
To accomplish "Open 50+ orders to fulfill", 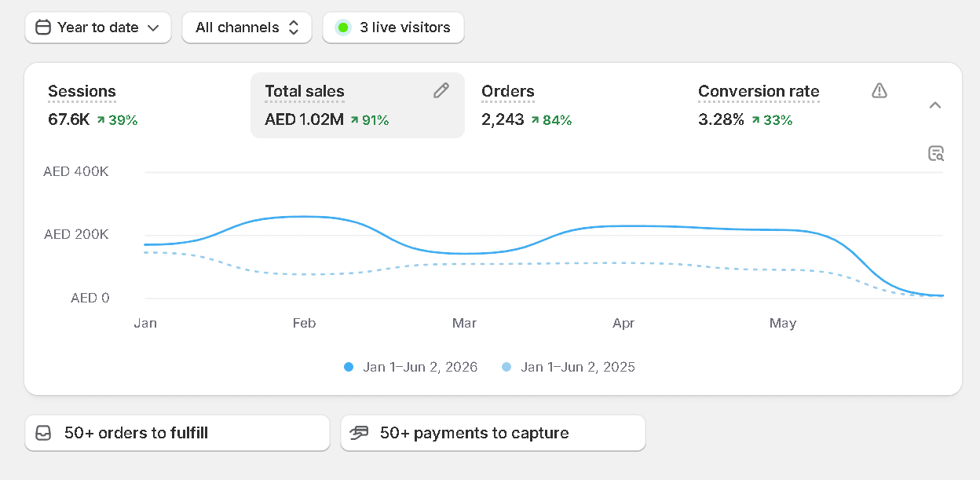I will pos(177,433).
